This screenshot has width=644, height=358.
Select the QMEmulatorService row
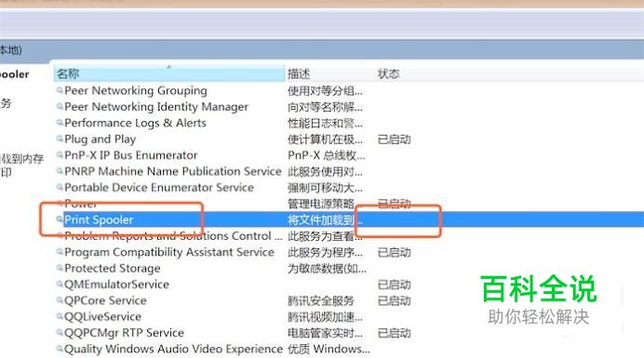(116, 285)
